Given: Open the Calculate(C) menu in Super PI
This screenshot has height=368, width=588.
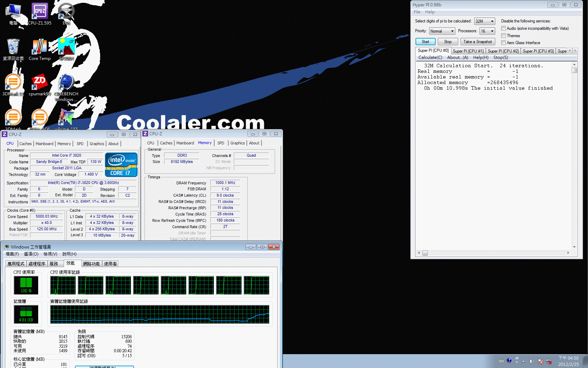Looking at the screenshot, I should (430, 57).
